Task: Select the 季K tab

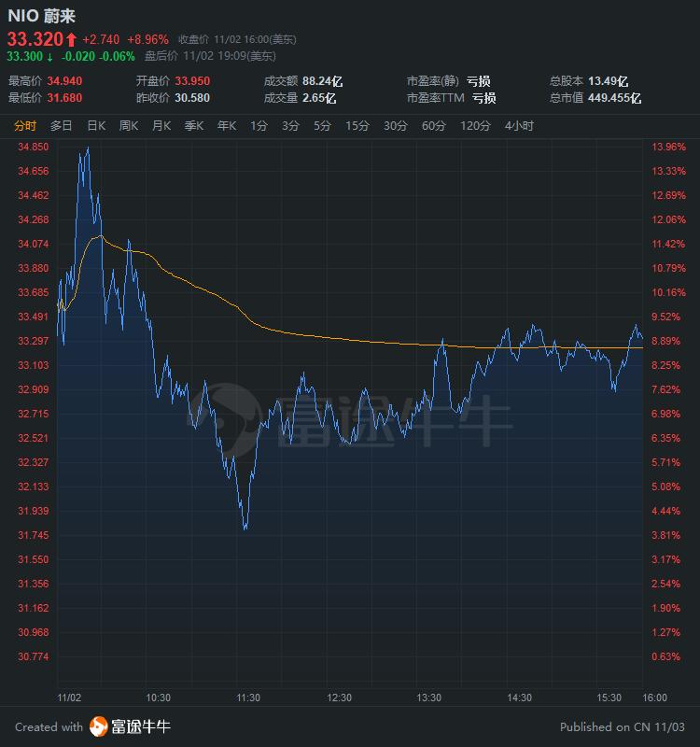Action: click(x=194, y=126)
